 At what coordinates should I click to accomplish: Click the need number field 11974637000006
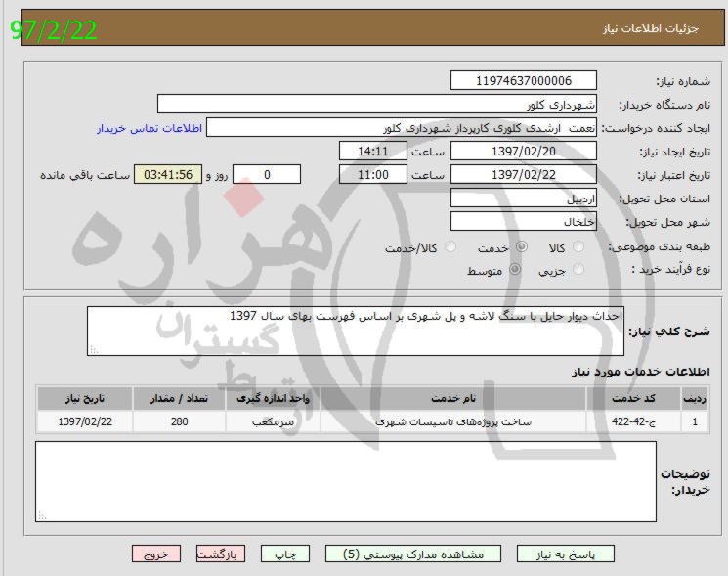(523, 80)
